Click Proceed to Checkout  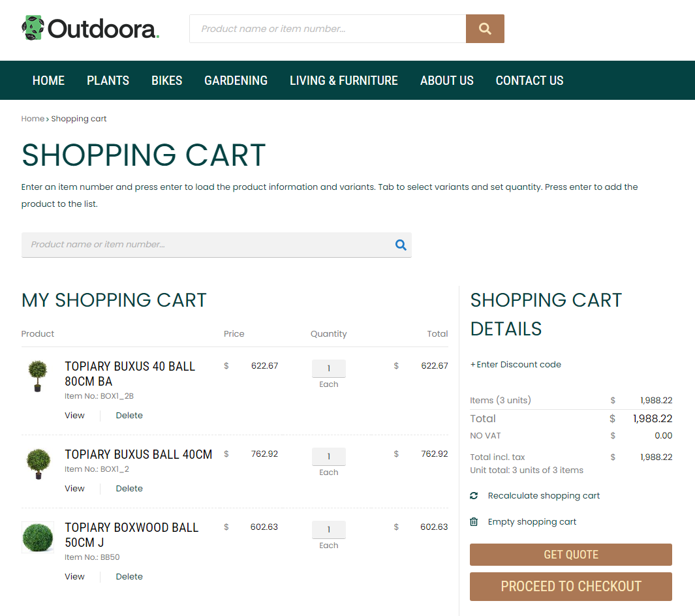coord(570,586)
